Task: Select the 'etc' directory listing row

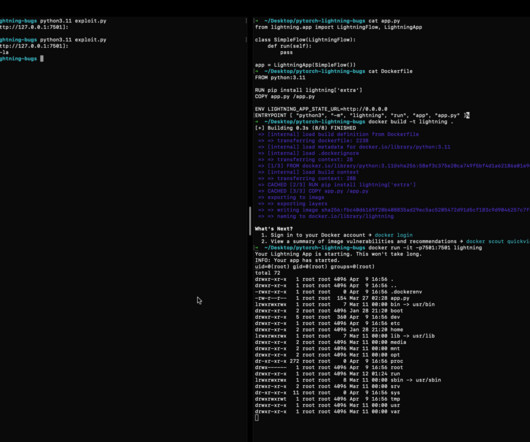Action: tap(328, 323)
